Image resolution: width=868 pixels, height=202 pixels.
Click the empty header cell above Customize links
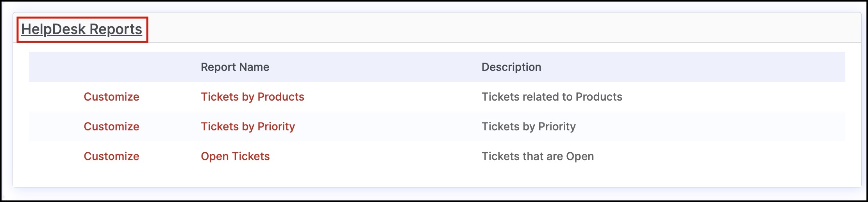point(111,67)
